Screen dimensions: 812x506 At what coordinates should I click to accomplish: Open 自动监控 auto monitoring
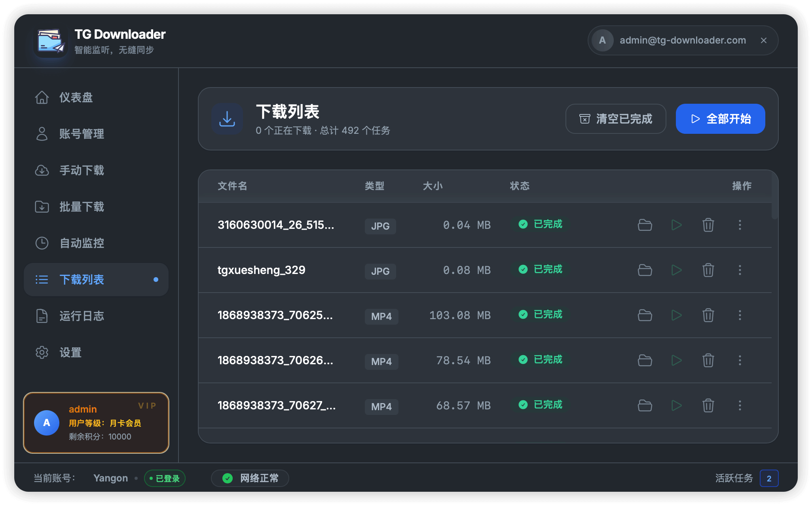click(x=82, y=243)
